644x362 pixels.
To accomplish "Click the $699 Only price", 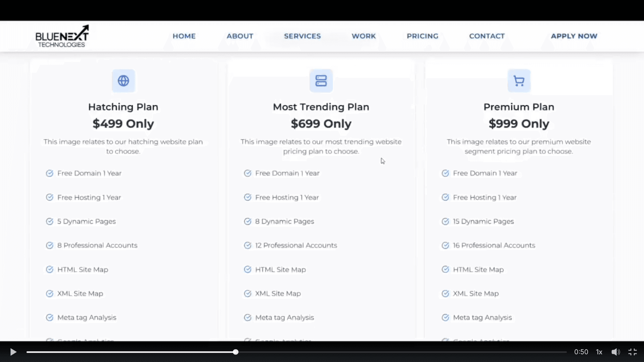I will 321,124.
